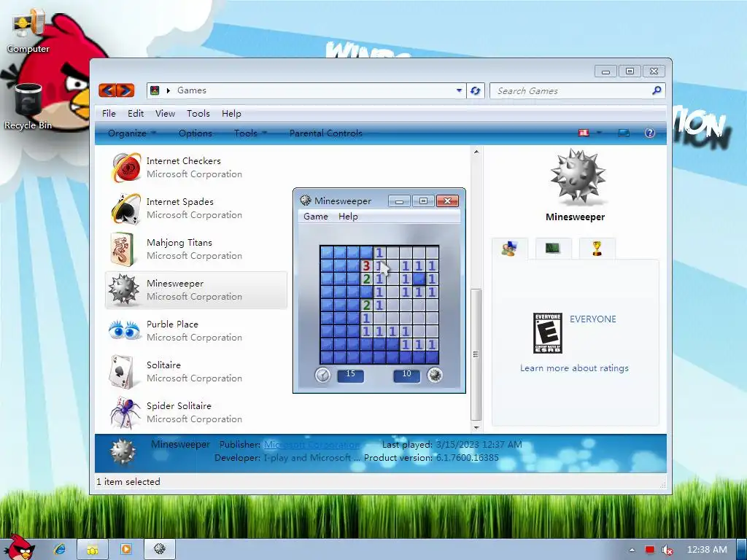Open the ESRB Everyone rating icon
This screenshot has width=747, height=560.
(x=547, y=332)
